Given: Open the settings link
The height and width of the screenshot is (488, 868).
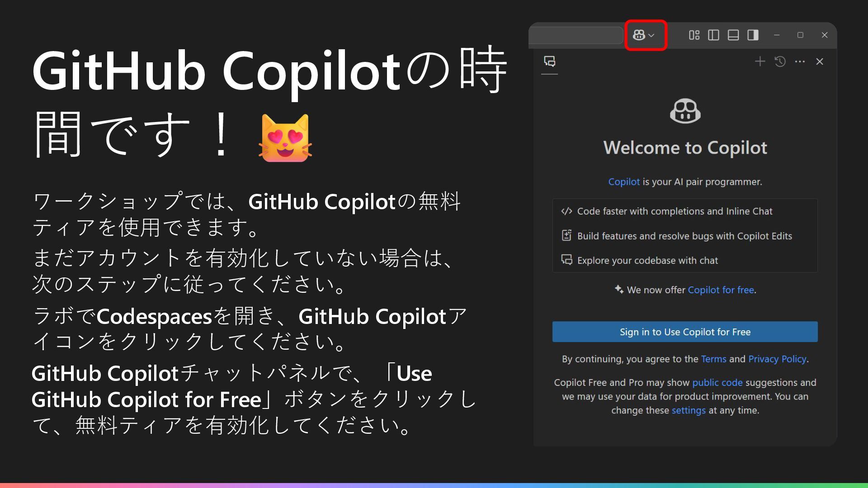Looking at the screenshot, I should 689,410.
